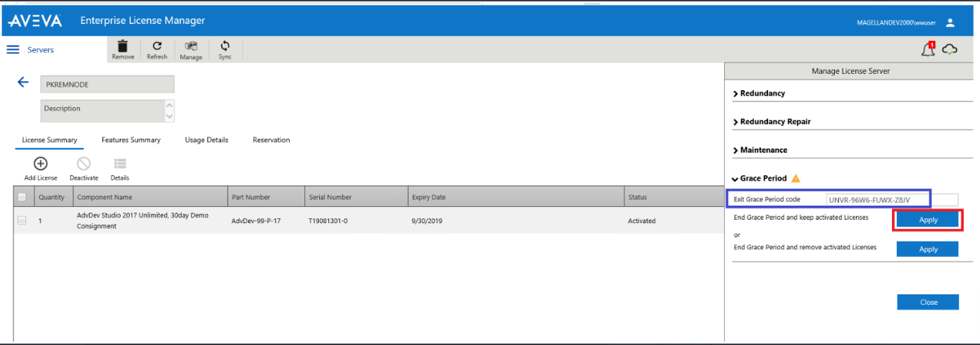Click the cloud status icon
This screenshot has width=980, height=345.
coord(950,49)
